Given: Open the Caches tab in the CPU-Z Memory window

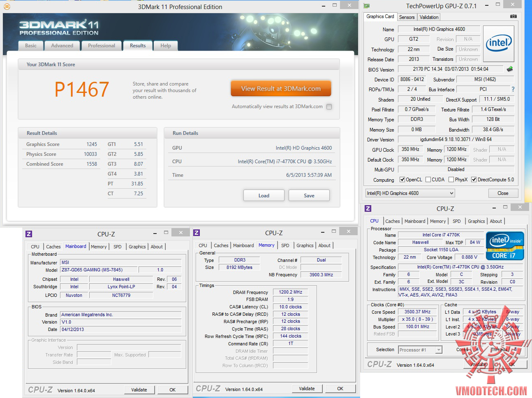Looking at the screenshot, I should (221, 245).
